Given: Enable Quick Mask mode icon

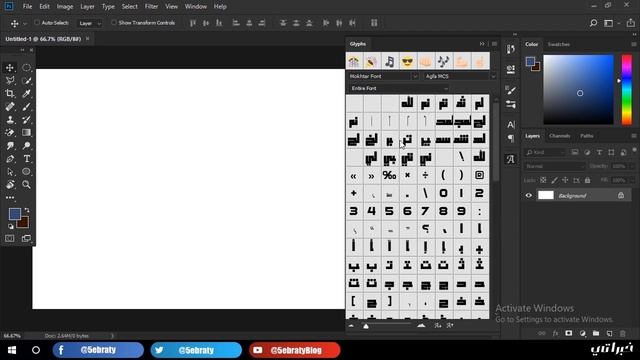Looking at the screenshot, I should pyautogui.click(x=10, y=238).
